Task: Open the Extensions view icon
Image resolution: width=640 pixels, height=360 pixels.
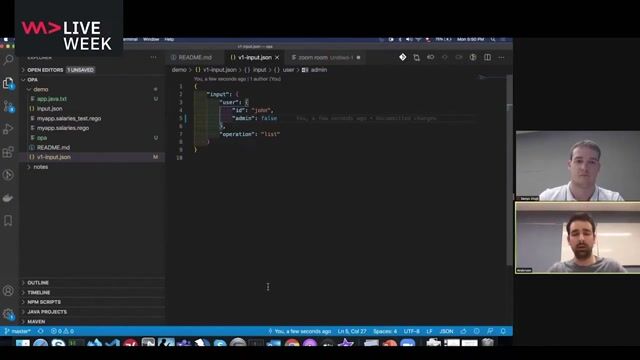Action: (x=8, y=152)
